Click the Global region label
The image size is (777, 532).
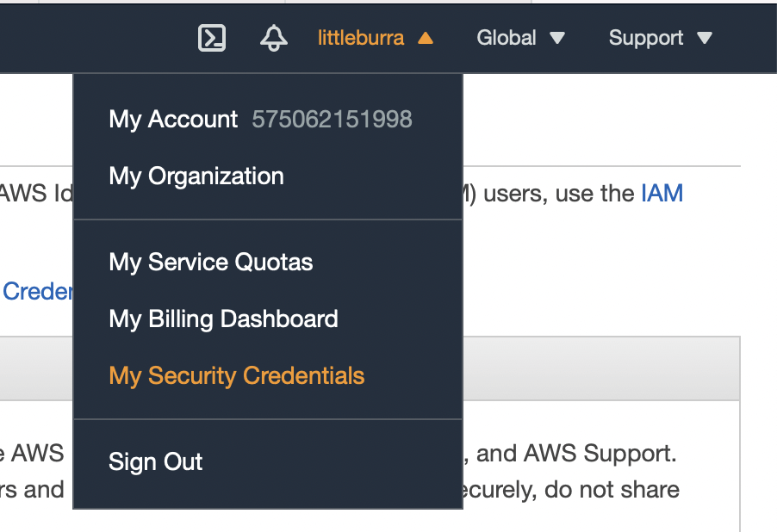(507, 38)
